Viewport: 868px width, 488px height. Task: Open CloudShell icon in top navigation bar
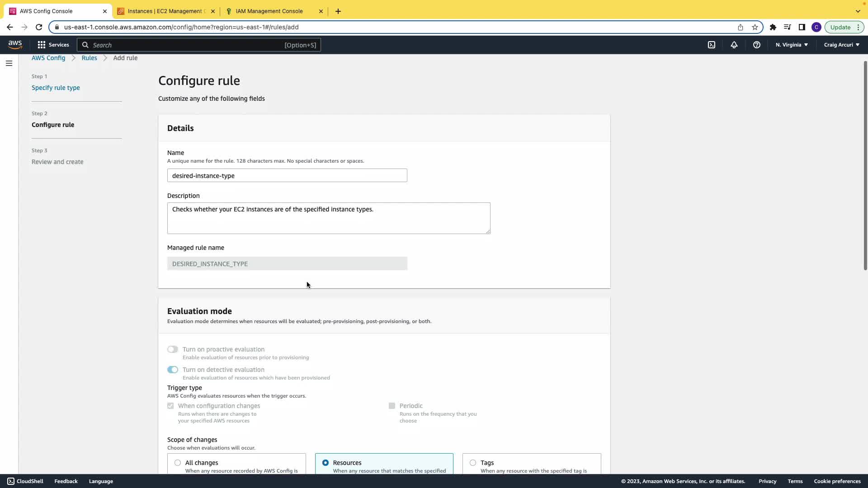(712, 45)
